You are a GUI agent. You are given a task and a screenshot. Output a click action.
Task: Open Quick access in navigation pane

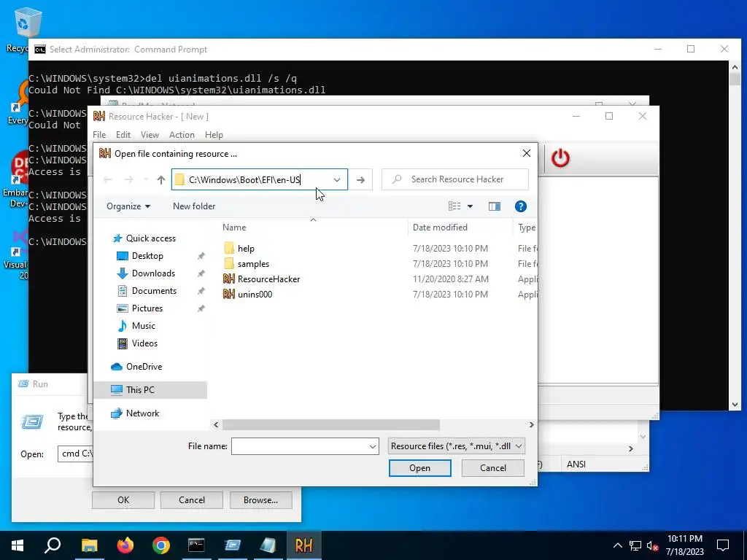[x=150, y=238]
